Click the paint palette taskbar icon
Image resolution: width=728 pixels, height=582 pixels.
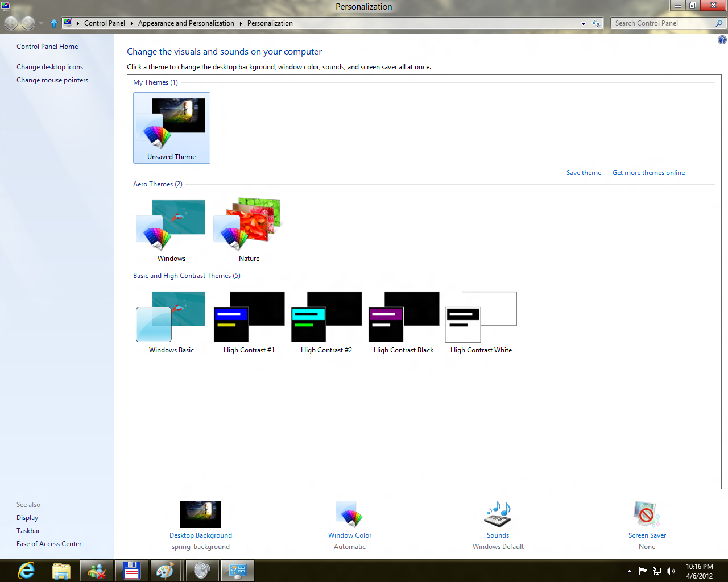(x=166, y=570)
